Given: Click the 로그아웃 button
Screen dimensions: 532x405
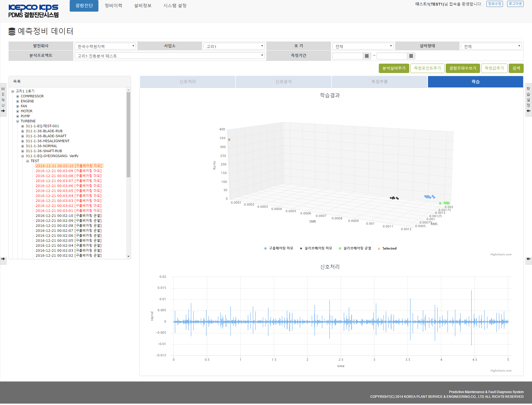Looking at the screenshot, I should (x=515, y=4).
